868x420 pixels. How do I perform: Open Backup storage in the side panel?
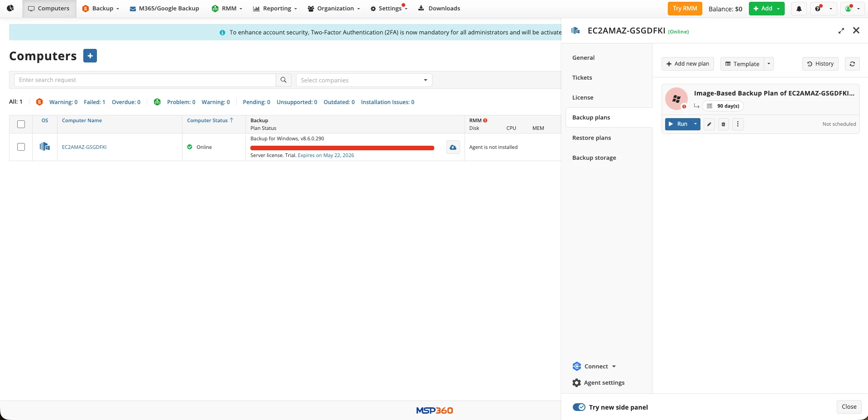coord(594,157)
